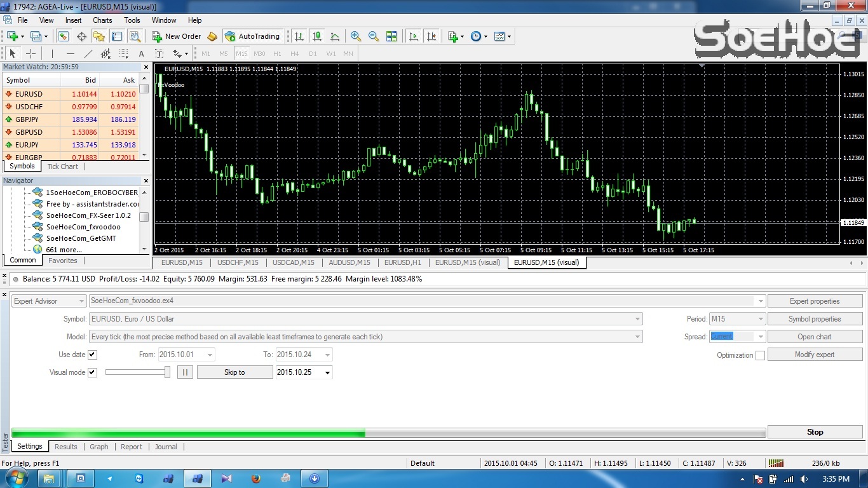
Task: Switch to the Journal tab in Tester
Action: point(166,447)
